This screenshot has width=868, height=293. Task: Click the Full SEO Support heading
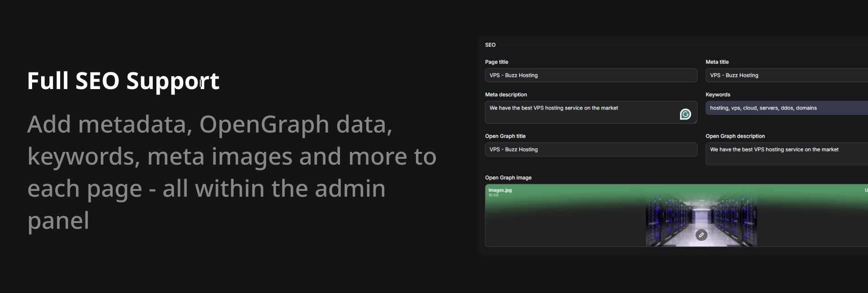pyautogui.click(x=123, y=81)
